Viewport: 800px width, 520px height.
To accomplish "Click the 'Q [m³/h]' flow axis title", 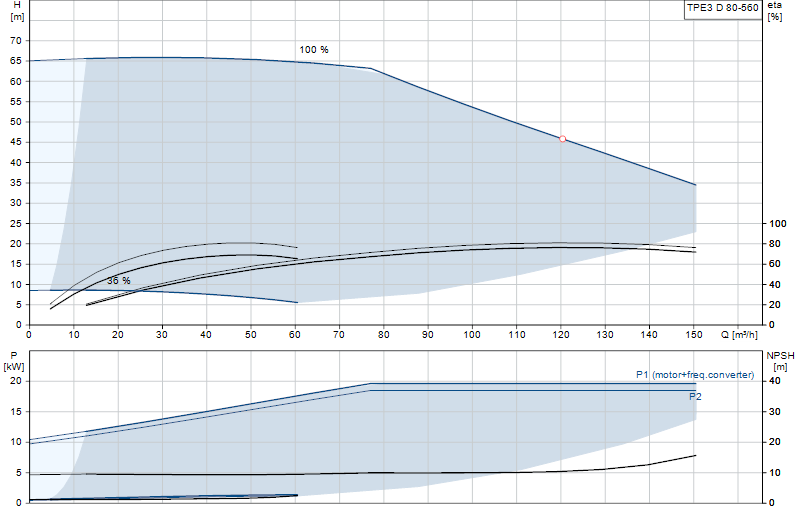I will [x=739, y=335].
